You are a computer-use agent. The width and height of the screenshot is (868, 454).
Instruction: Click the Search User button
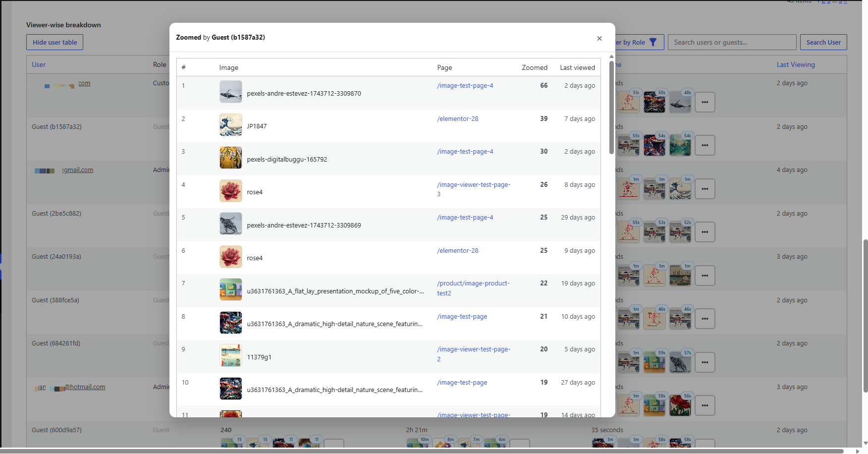[823, 42]
